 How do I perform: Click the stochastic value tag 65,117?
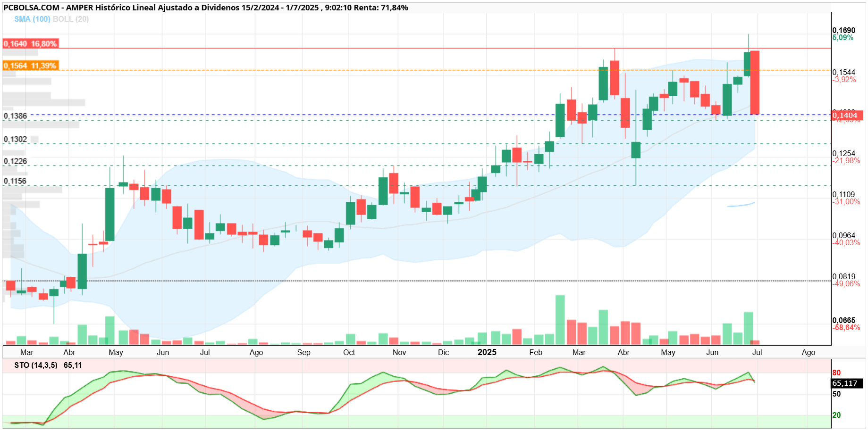(847, 383)
